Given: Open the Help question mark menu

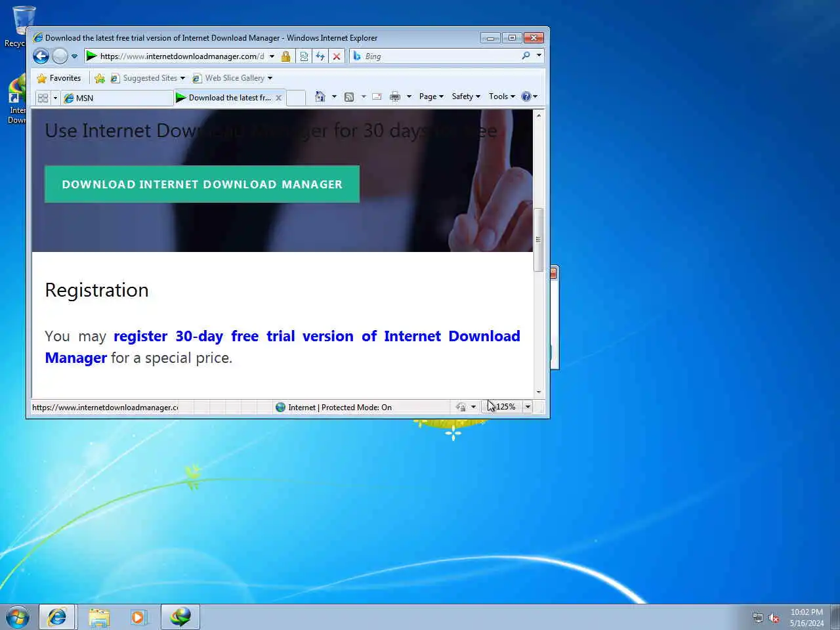Looking at the screenshot, I should tap(529, 96).
